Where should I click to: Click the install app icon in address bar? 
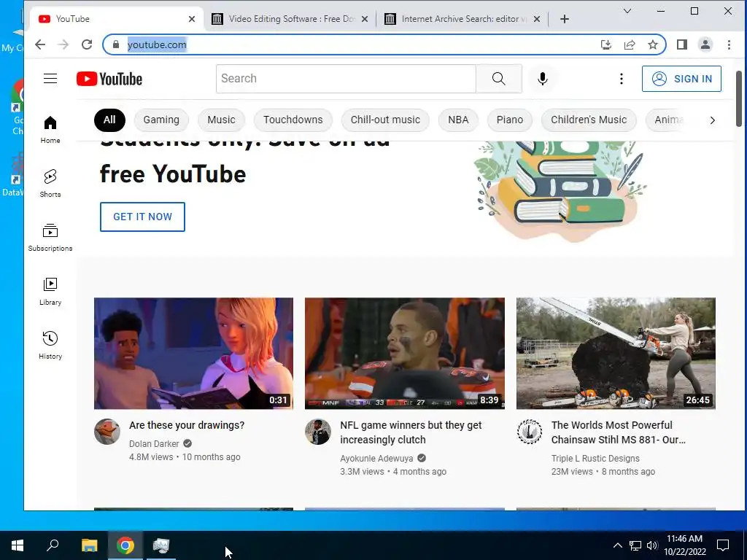(x=606, y=44)
